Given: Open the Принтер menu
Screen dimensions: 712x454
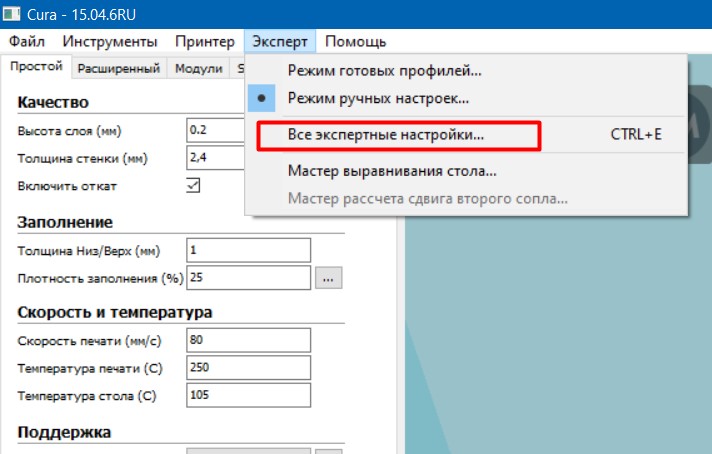Looking at the screenshot, I should tap(205, 41).
